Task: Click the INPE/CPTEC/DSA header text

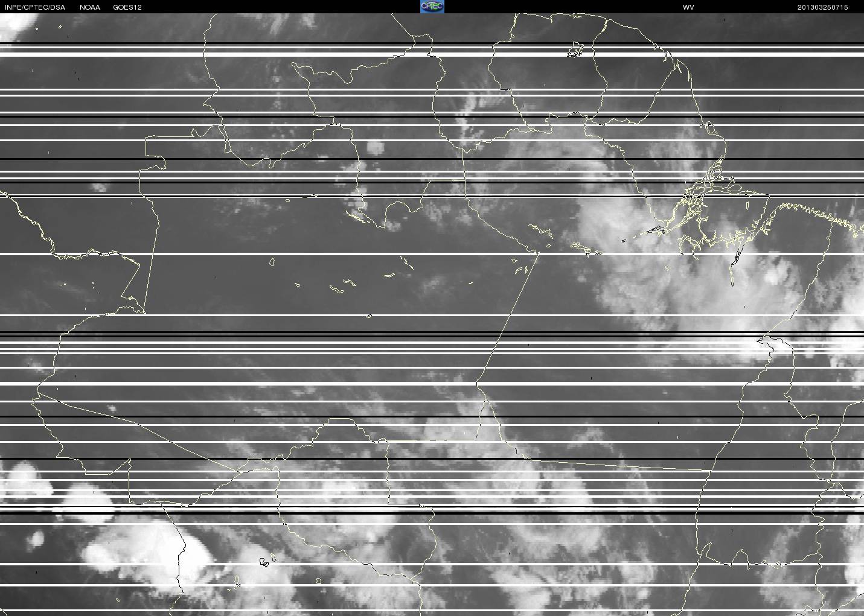Action: pyautogui.click(x=34, y=7)
